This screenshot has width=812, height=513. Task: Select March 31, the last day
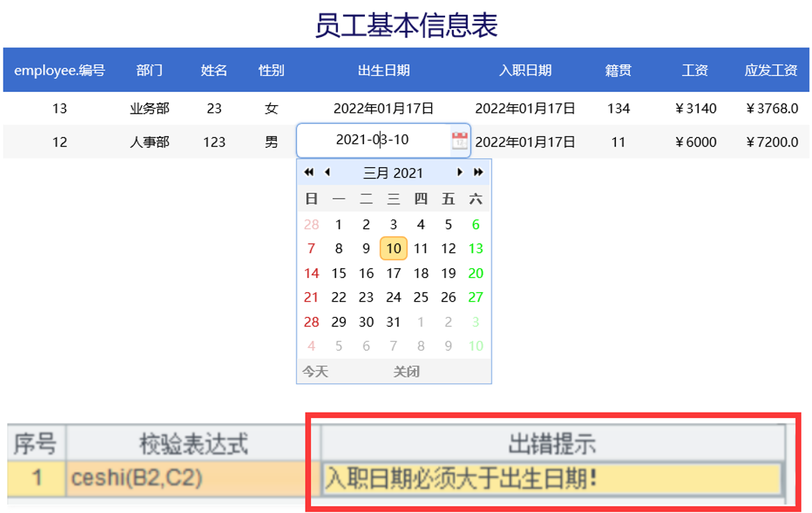393,321
